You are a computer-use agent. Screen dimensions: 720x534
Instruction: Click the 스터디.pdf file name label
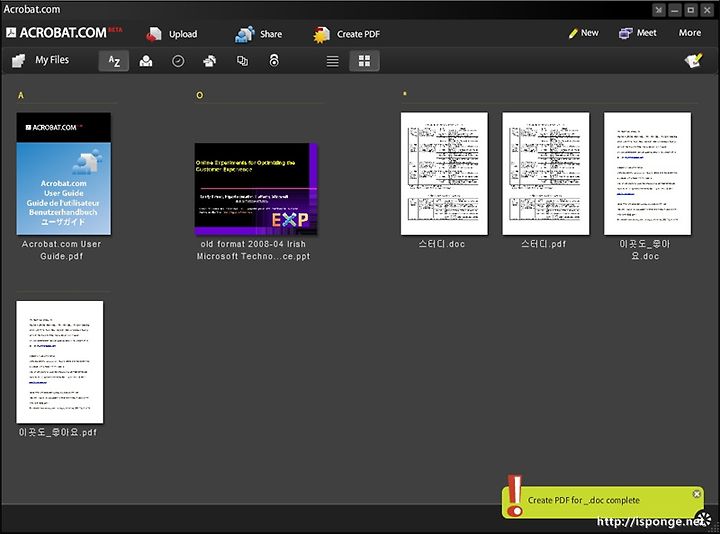544,244
